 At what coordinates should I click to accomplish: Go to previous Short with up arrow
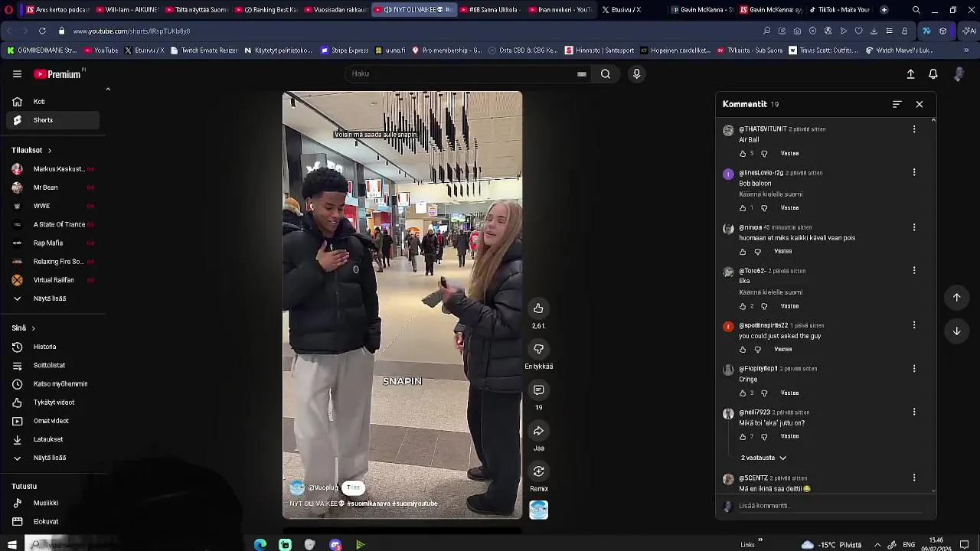(956, 298)
